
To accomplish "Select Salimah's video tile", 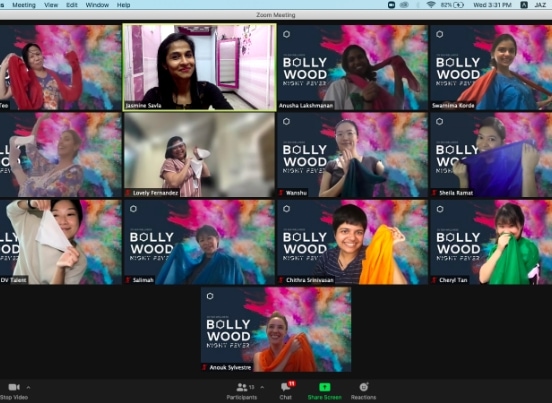I will (x=200, y=242).
